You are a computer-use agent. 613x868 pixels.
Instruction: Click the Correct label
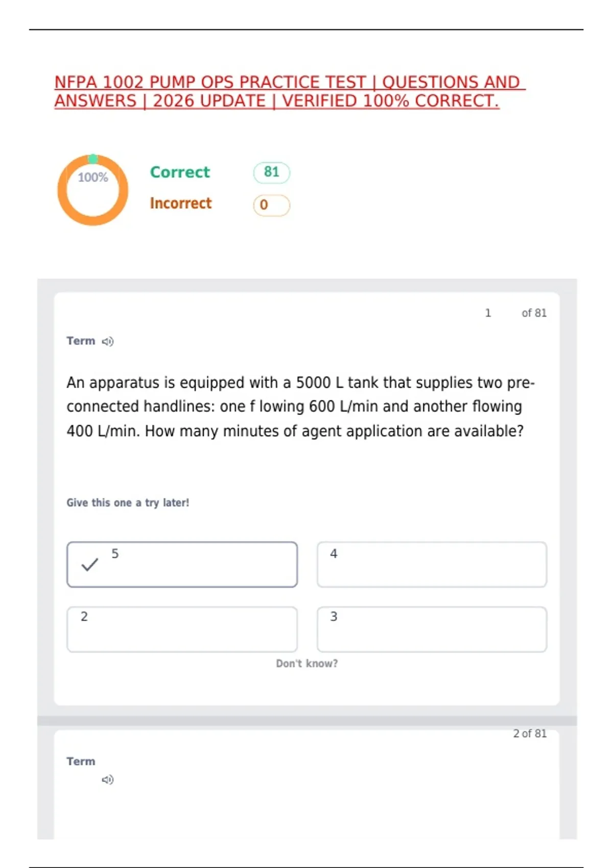click(x=180, y=172)
